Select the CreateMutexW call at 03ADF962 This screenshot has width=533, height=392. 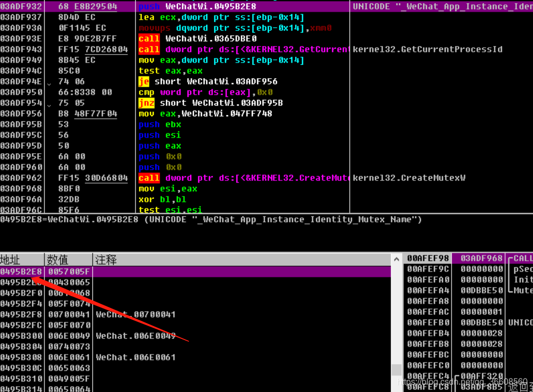click(x=244, y=178)
